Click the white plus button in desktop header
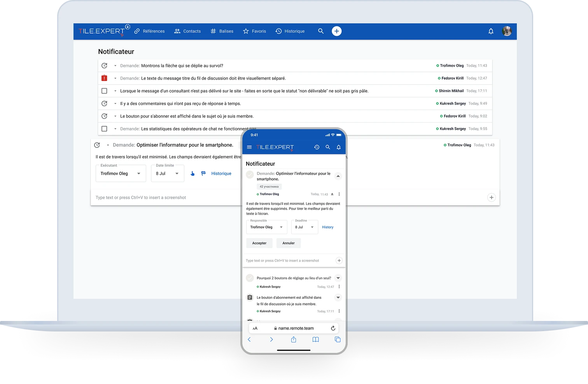This screenshot has width=588, height=384. tap(337, 31)
